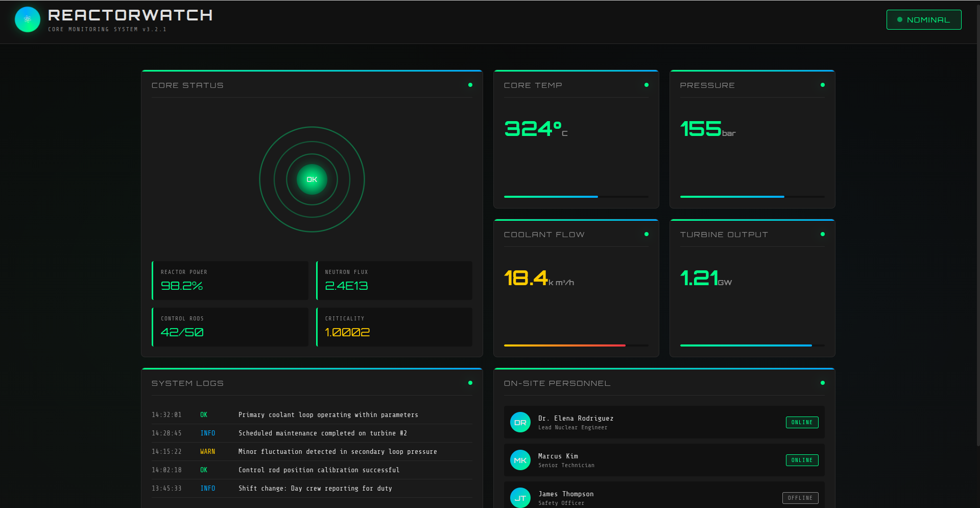Click the Core Status panel status dot

(x=470, y=85)
